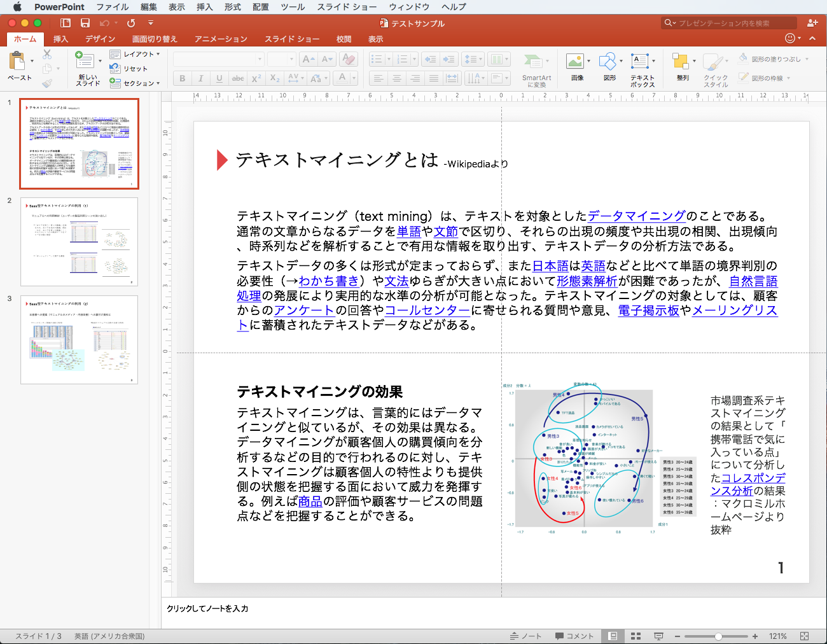Image resolution: width=827 pixels, height=644 pixels.
Task: Click the コールセンター link in slide
Action: pyautogui.click(x=427, y=311)
